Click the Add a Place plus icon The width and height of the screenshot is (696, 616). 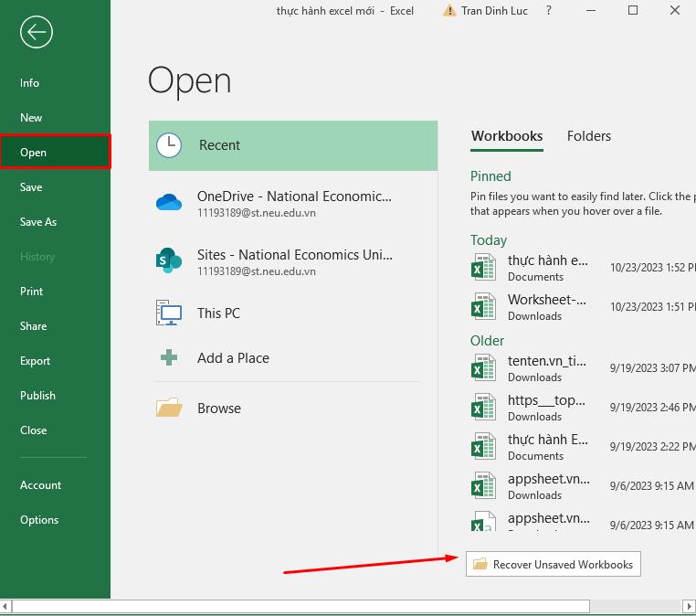point(169,358)
